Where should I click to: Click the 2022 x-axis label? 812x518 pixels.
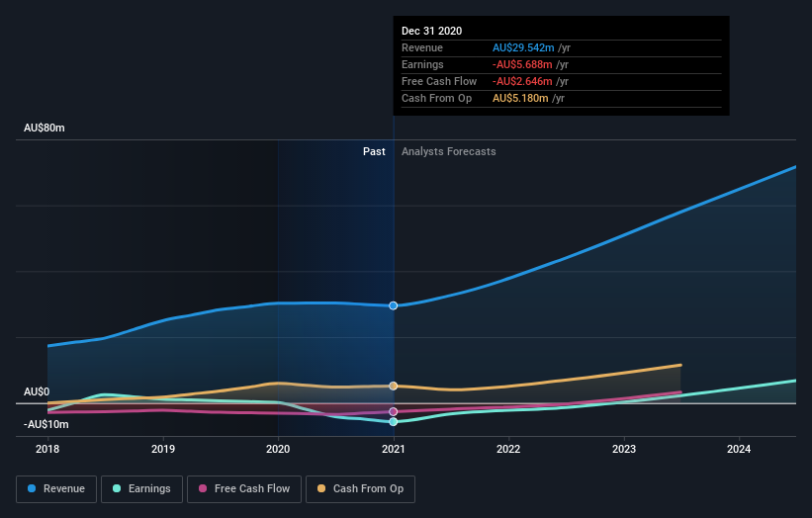click(508, 449)
